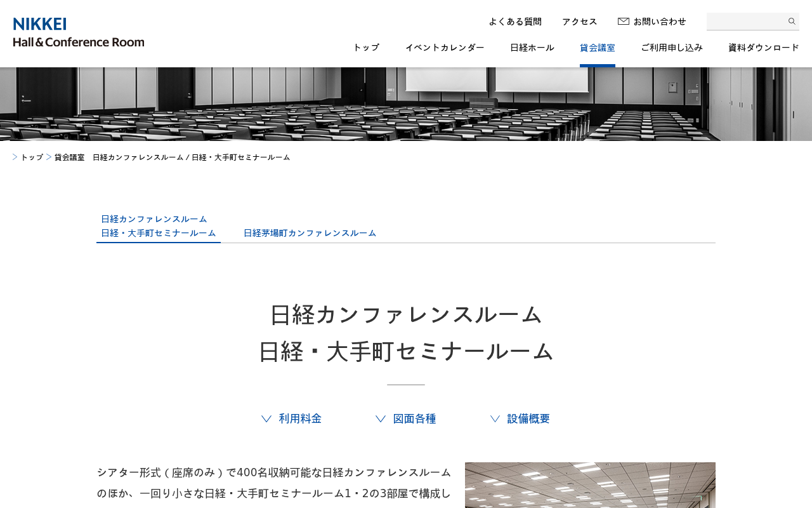812x508 pixels.
Task: Open the お問い合わせ link
Action: [x=660, y=22]
